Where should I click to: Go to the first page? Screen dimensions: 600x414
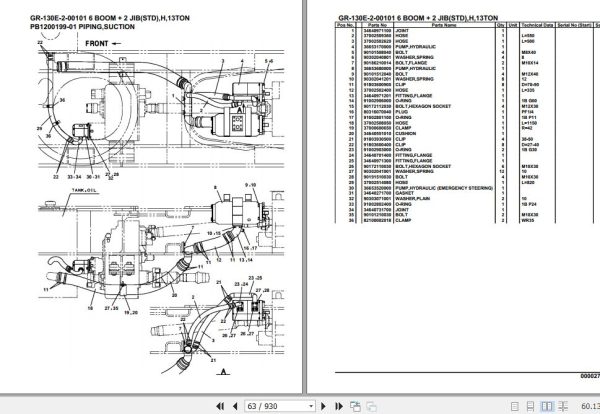click(x=220, y=406)
